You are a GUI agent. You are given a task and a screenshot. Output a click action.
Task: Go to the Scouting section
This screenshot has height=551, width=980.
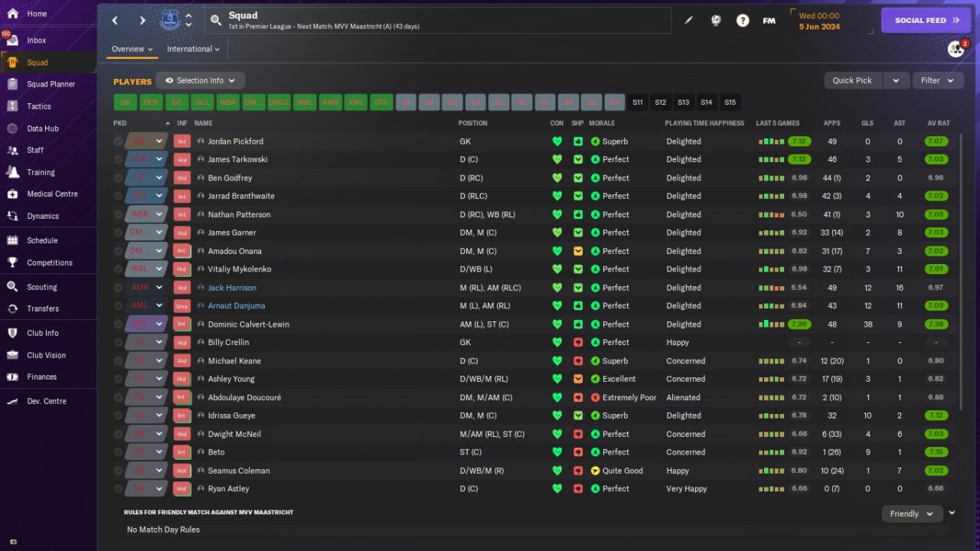(x=41, y=287)
